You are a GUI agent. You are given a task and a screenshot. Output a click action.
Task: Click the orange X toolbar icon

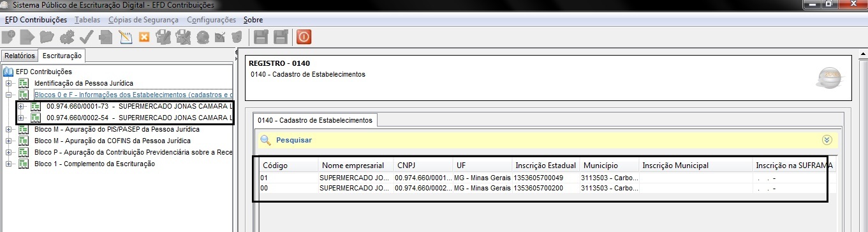click(x=144, y=36)
